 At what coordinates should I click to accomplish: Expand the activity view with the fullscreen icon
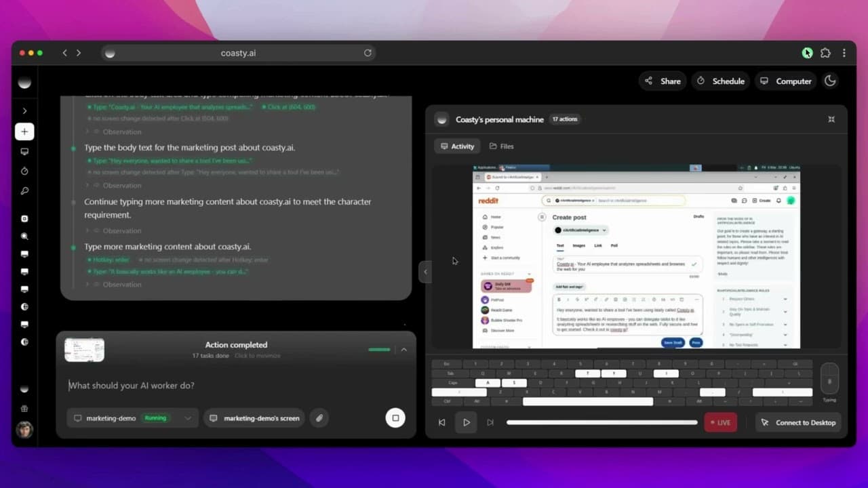tap(831, 119)
